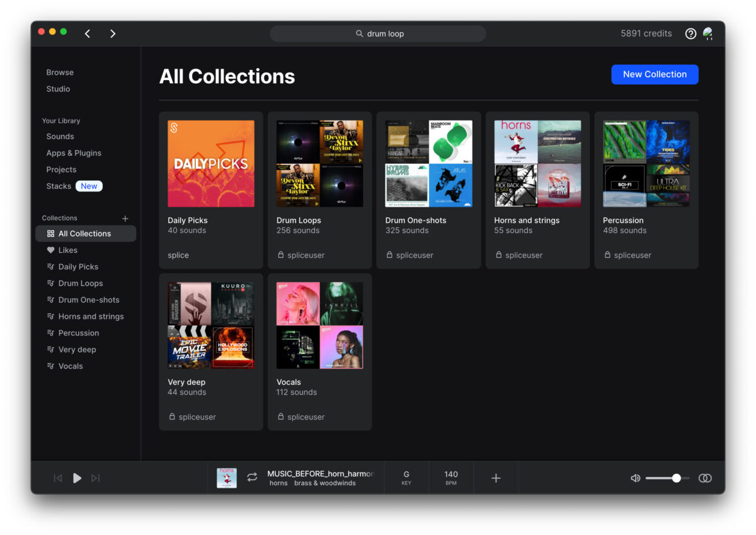Mute the audio via the speaker icon

[635, 478]
